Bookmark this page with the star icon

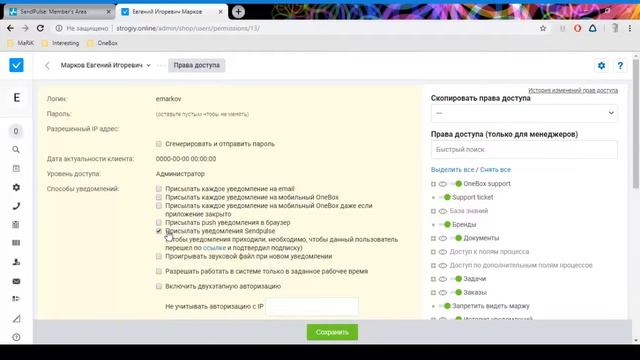pos(543,28)
